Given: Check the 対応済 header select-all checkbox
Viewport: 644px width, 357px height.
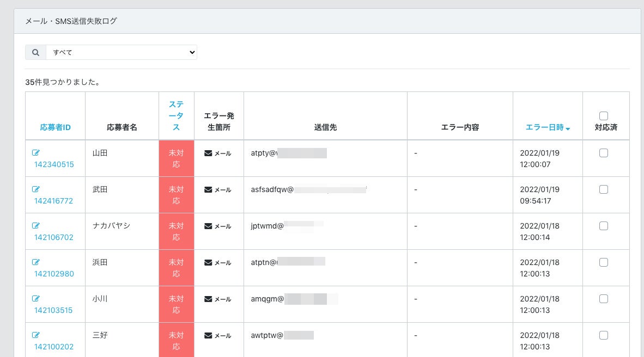Looking at the screenshot, I should (603, 116).
